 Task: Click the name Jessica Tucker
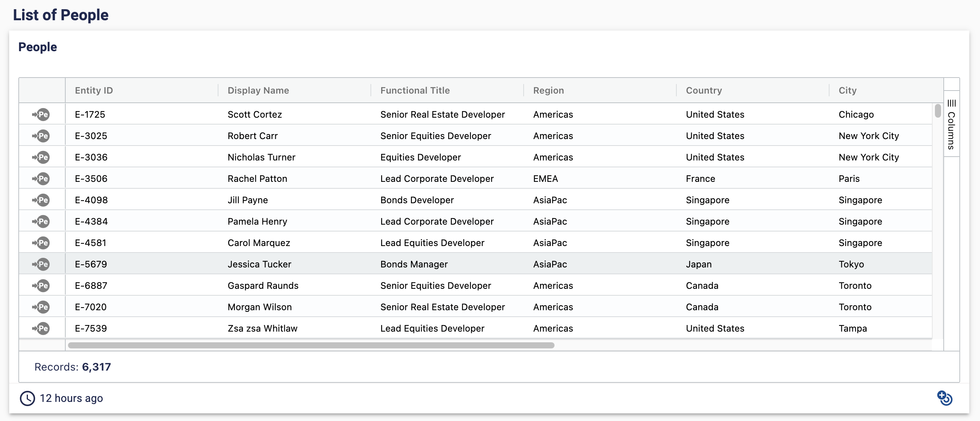(259, 264)
